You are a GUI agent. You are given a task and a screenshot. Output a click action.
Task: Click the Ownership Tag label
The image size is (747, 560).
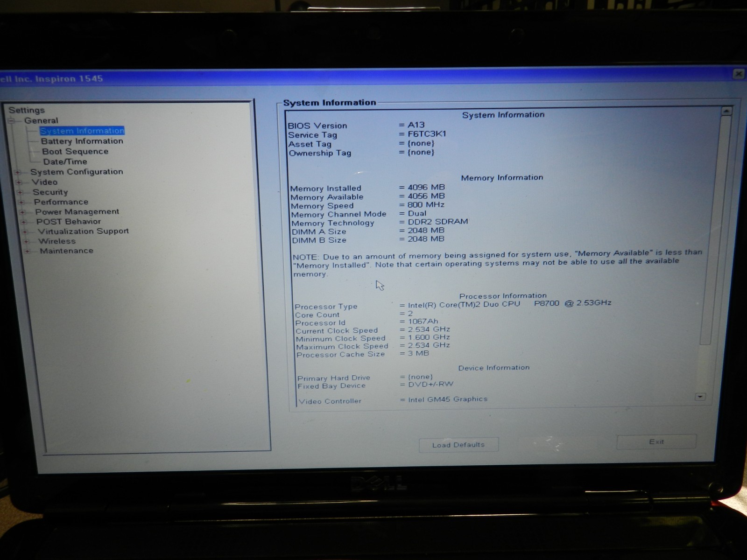click(320, 153)
